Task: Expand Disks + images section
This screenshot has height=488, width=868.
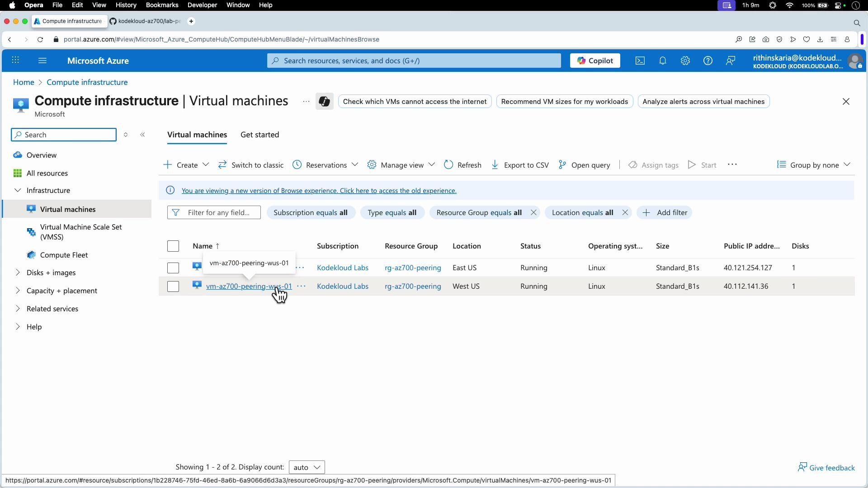Action: click(18, 272)
